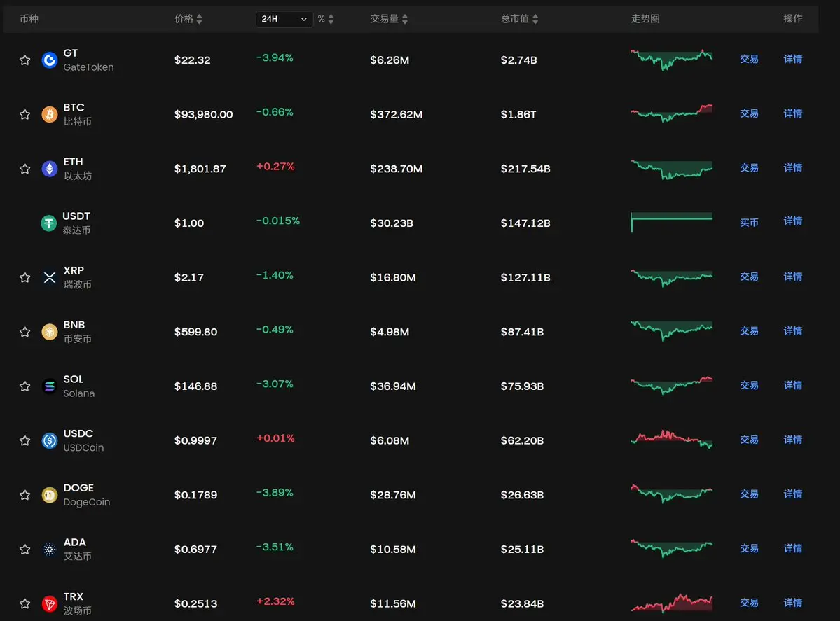
Task: Click the GateToken coin logo
Action: coord(49,60)
